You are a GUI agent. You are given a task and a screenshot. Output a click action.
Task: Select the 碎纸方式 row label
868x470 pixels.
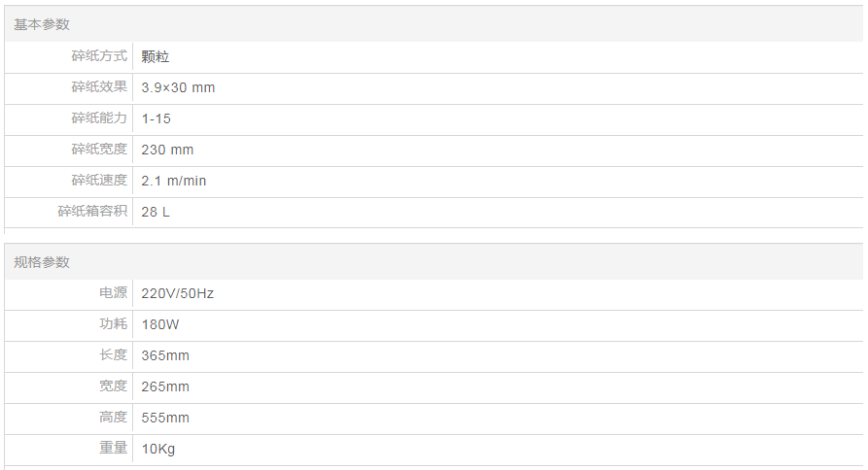coord(99,56)
